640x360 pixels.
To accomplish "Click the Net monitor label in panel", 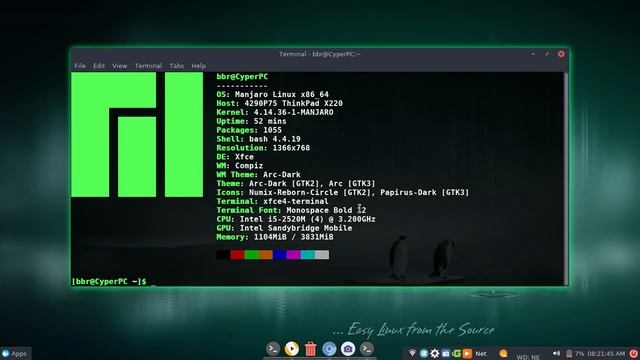I will point(481,353).
